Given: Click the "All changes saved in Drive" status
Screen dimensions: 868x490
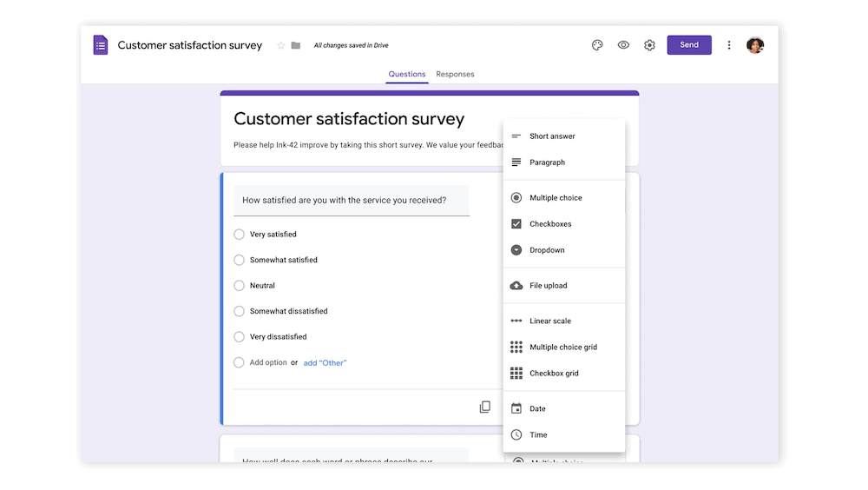Looking at the screenshot, I should coord(351,45).
